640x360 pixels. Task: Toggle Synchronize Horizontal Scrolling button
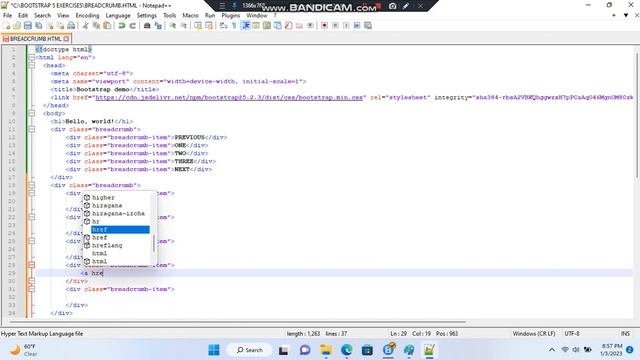point(209,25)
